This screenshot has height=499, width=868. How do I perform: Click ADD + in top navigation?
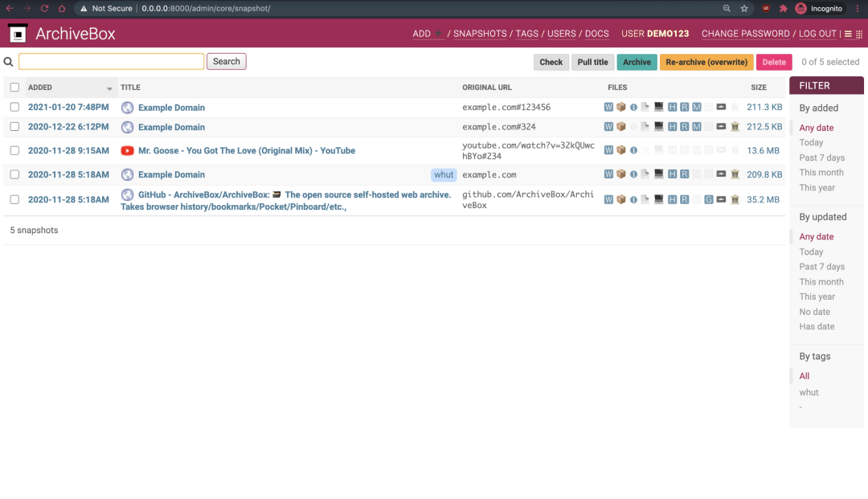click(428, 34)
